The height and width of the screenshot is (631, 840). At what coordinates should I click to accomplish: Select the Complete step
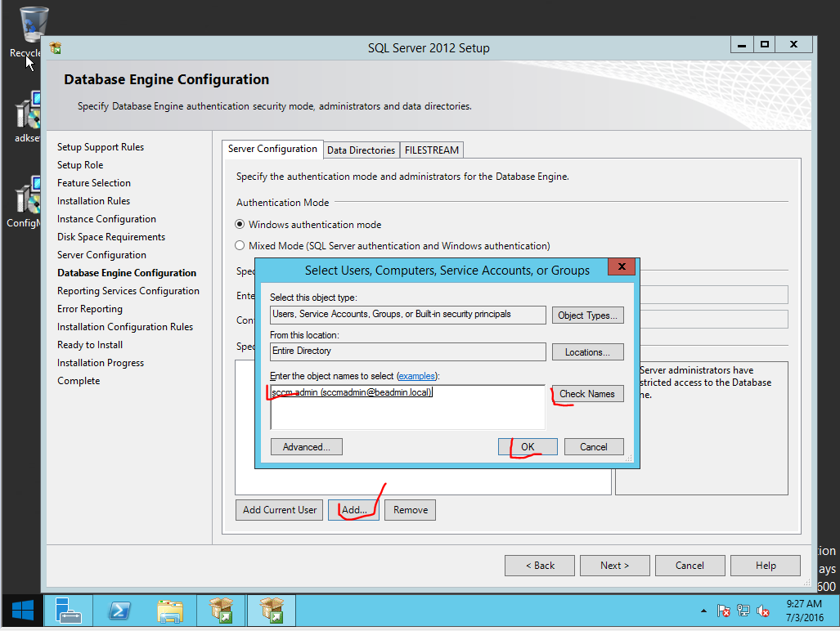79,381
